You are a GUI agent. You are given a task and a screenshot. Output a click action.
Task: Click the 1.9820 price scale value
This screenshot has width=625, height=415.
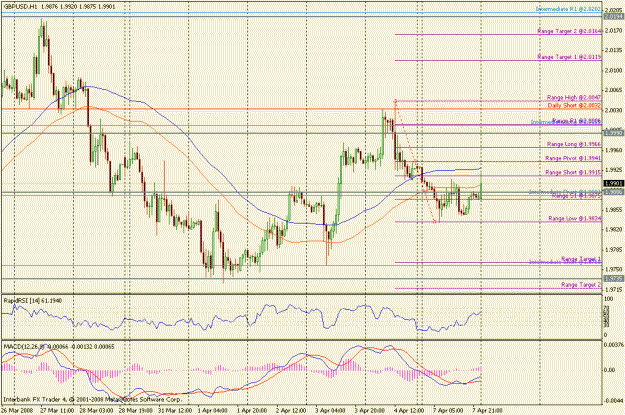(x=613, y=230)
